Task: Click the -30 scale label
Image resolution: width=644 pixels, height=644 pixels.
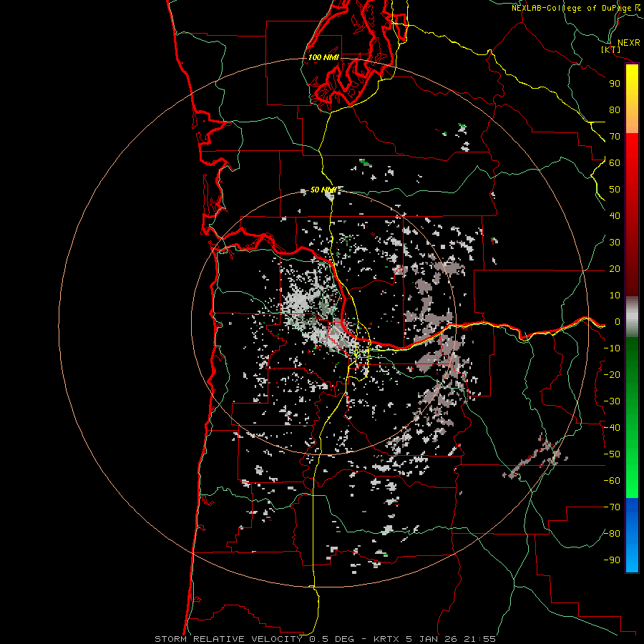Action: [612, 401]
